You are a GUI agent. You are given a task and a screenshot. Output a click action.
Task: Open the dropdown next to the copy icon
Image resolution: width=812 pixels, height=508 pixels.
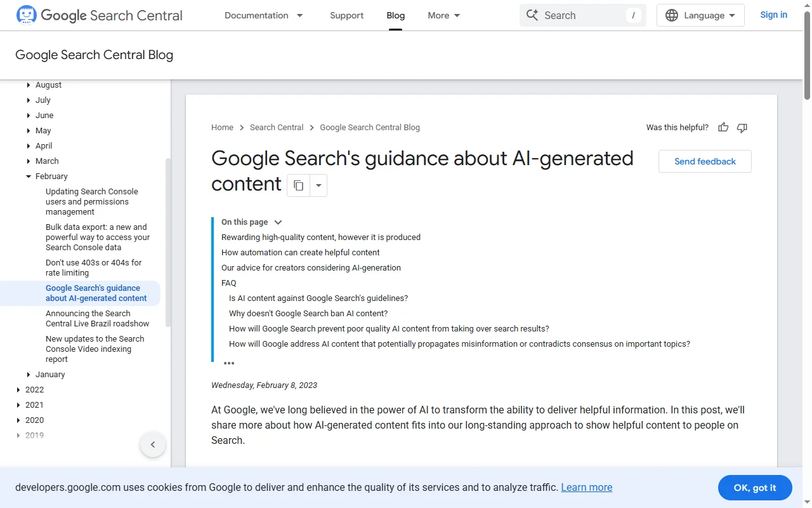coord(318,185)
